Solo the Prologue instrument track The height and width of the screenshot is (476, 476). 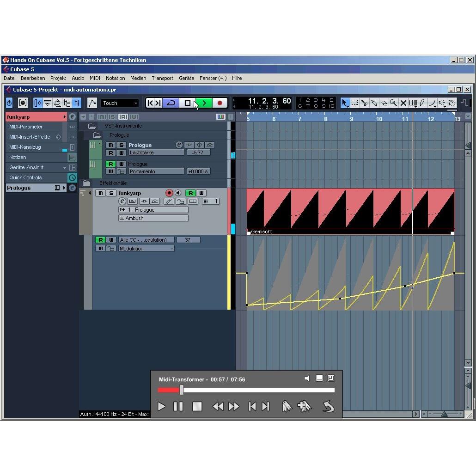[122, 145]
